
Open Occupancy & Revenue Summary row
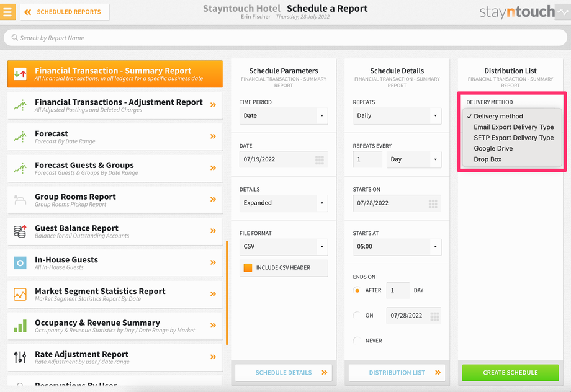(115, 326)
